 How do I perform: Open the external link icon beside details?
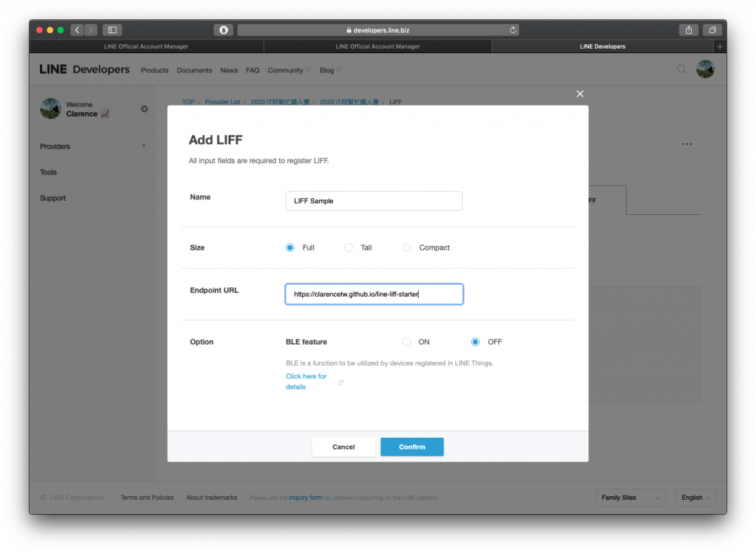(x=341, y=382)
